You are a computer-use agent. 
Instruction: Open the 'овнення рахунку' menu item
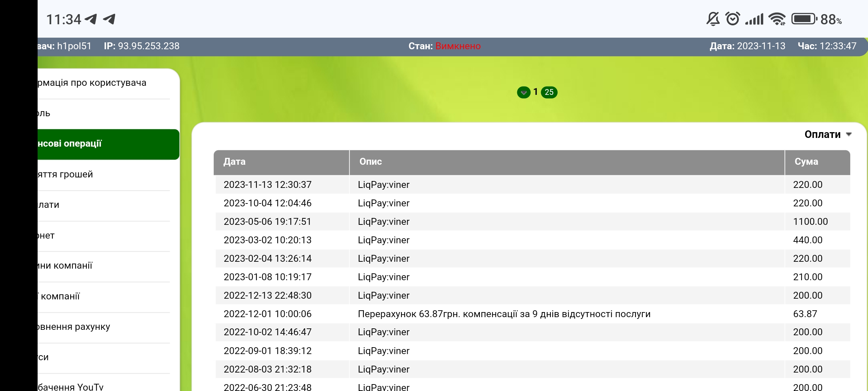click(x=104, y=327)
